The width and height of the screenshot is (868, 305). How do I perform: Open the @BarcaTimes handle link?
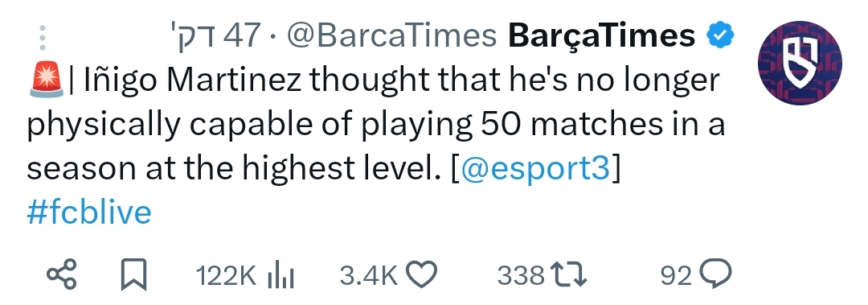pos(391,36)
